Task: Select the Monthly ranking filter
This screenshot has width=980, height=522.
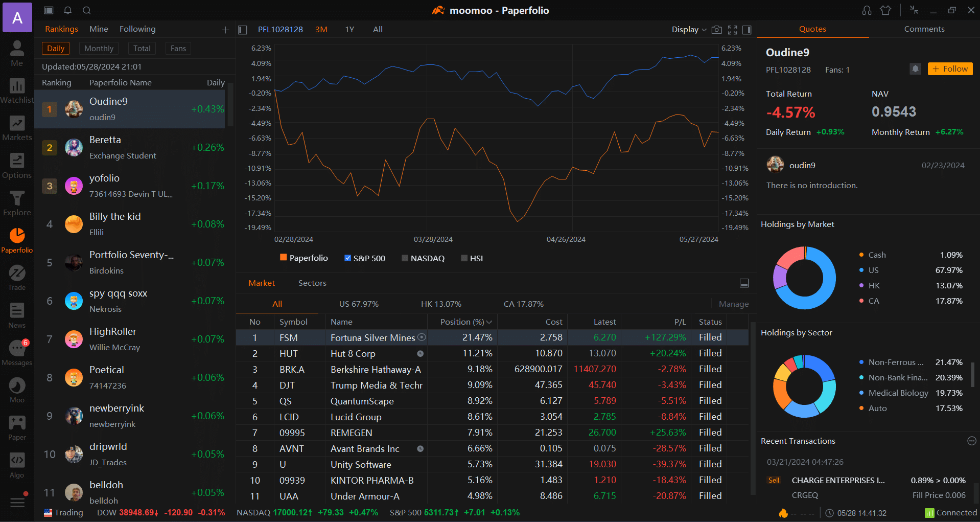Action: coord(99,49)
